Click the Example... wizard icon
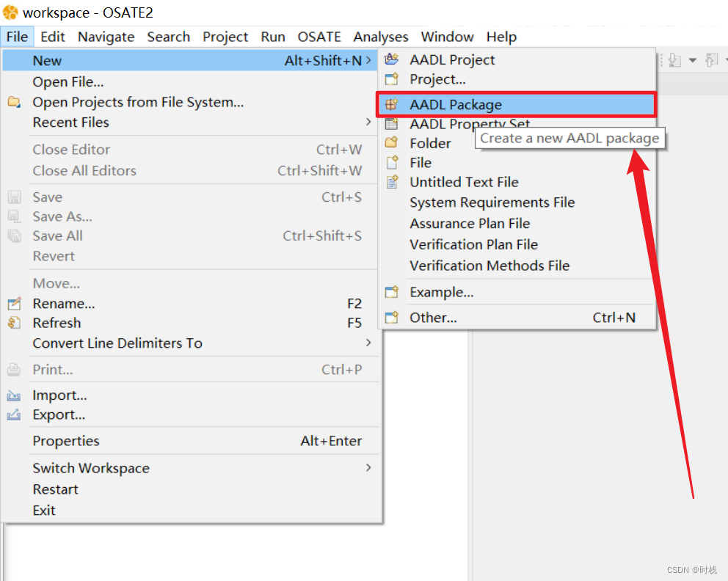 pyautogui.click(x=392, y=292)
